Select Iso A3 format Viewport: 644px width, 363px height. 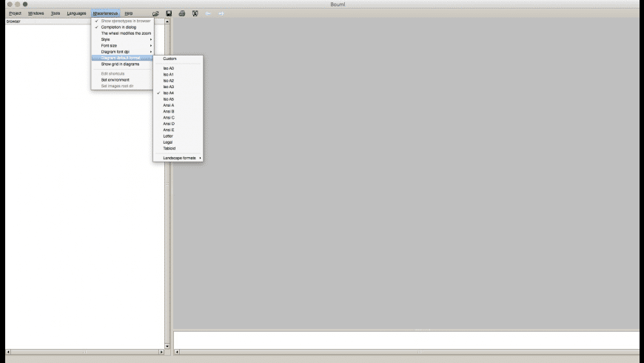pyautogui.click(x=178, y=87)
